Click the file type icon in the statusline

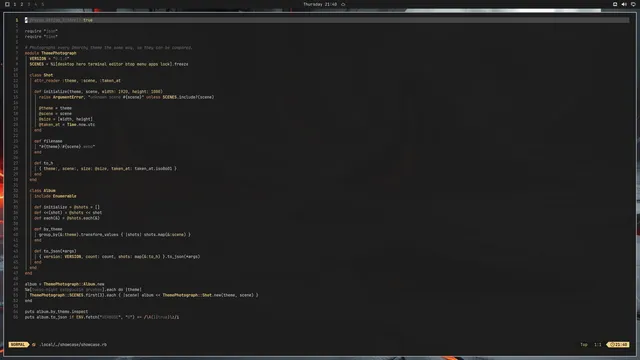(34, 344)
